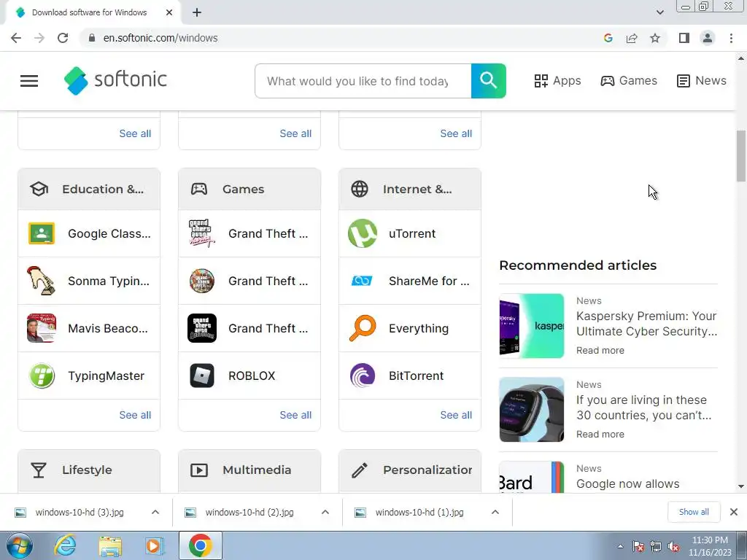Expand options for windows-10-hd (2).jpg download
Screen dimensions: 747x560
(x=325, y=513)
